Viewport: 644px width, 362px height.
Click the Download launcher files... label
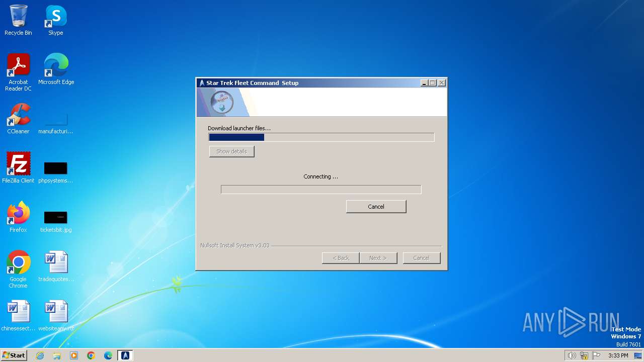239,128
